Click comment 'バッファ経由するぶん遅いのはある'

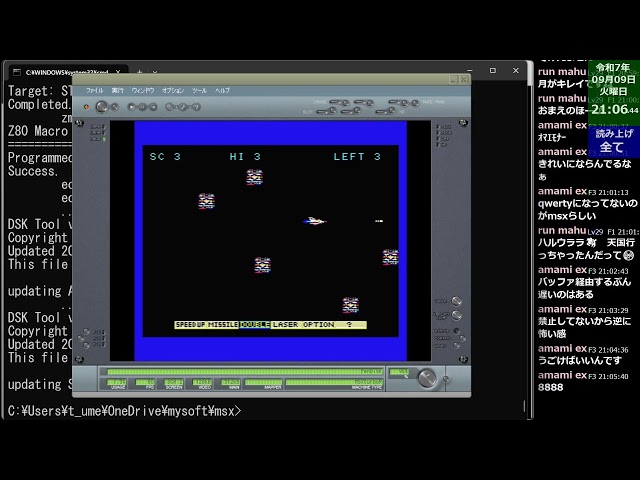584,288
